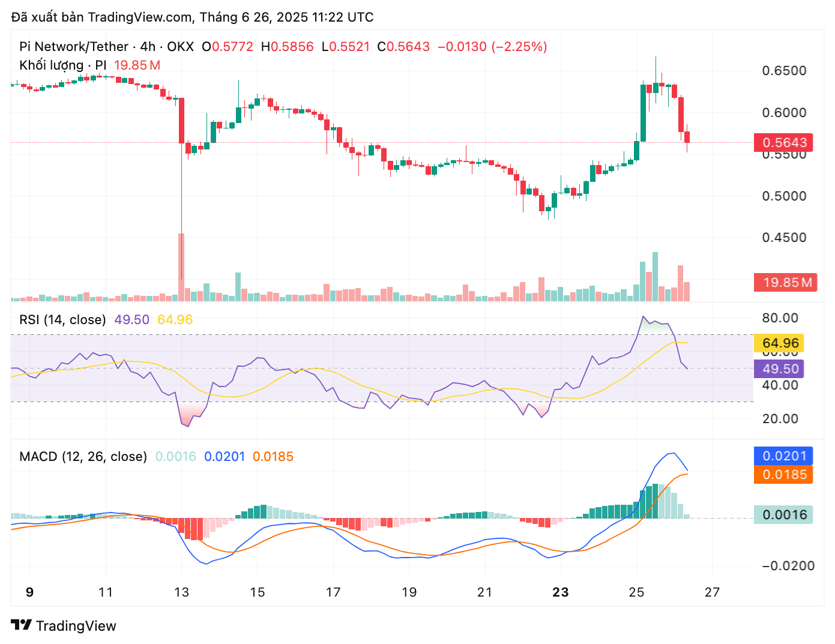This screenshot has height=644, width=835.
Task: Click the low value 0.5521
Action: [x=350, y=47]
